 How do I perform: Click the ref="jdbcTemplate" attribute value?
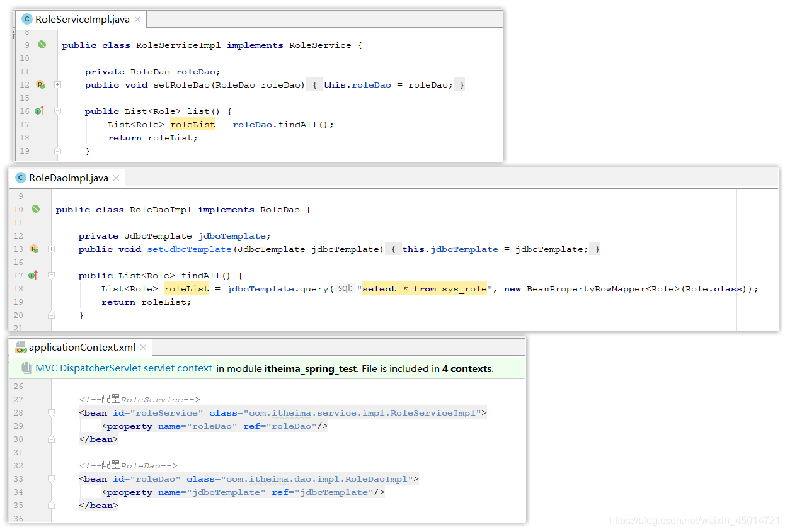click(334, 492)
